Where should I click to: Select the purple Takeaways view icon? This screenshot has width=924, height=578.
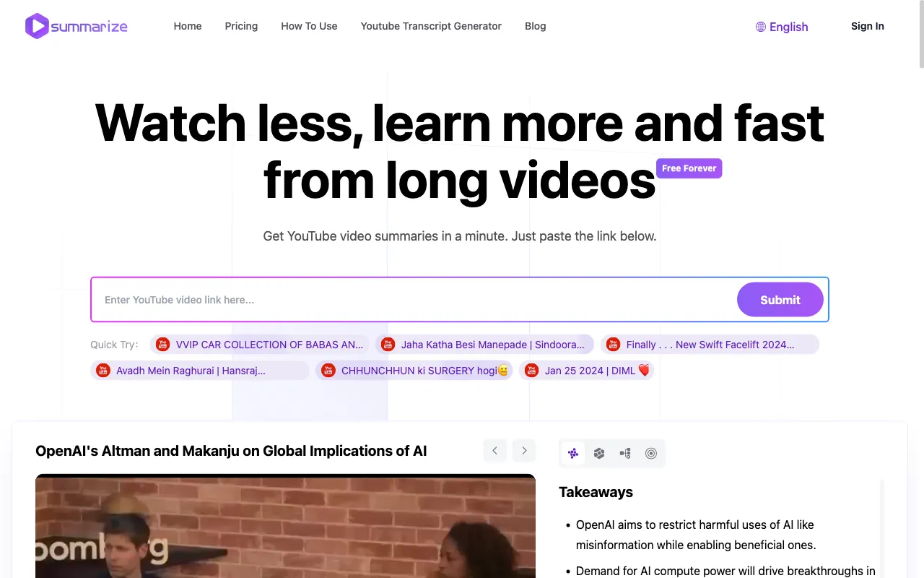point(573,454)
